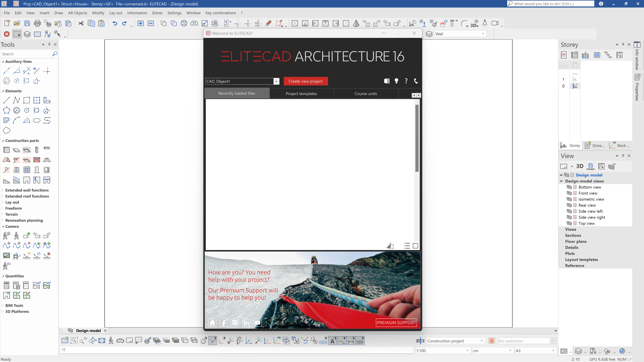Click the YouTube icon in the banner
The height and width of the screenshot is (362, 644).
[x=257, y=323]
